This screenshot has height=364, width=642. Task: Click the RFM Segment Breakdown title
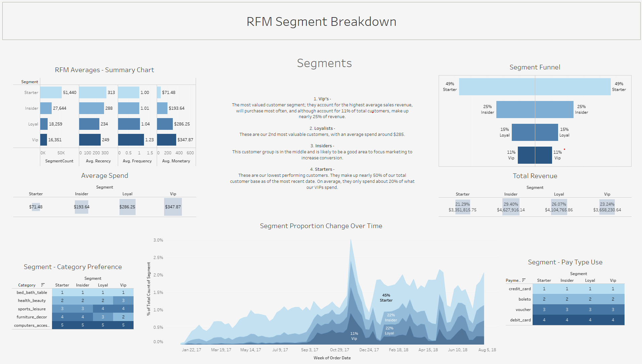321,21
